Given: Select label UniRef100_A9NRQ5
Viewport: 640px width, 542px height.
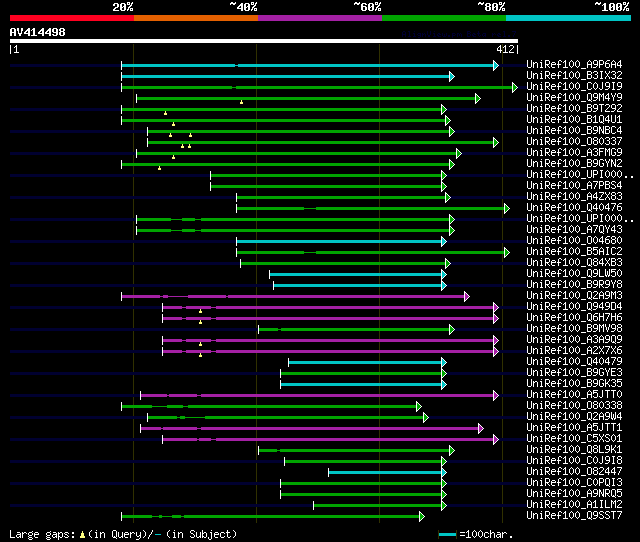Looking at the screenshot, I should (574, 494).
